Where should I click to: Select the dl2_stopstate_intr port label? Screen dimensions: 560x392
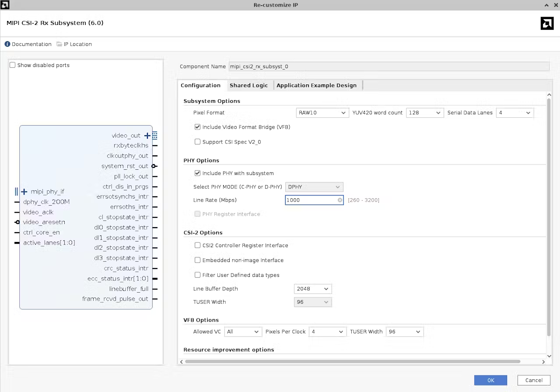point(121,248)
